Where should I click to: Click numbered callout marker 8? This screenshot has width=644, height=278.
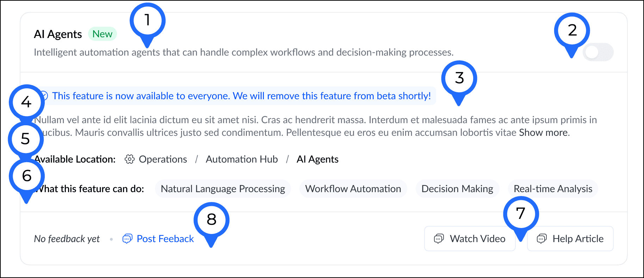pyautogui.click(x=211, y=220)
